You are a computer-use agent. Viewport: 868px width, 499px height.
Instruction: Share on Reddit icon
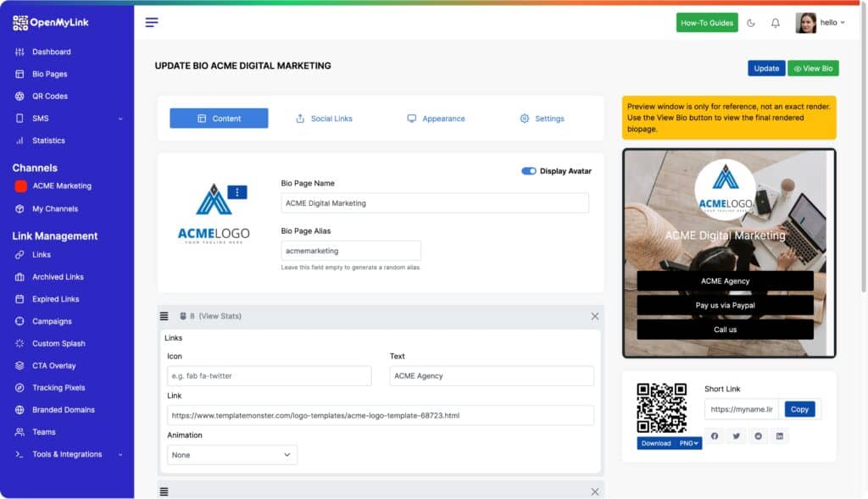(758, 436)
